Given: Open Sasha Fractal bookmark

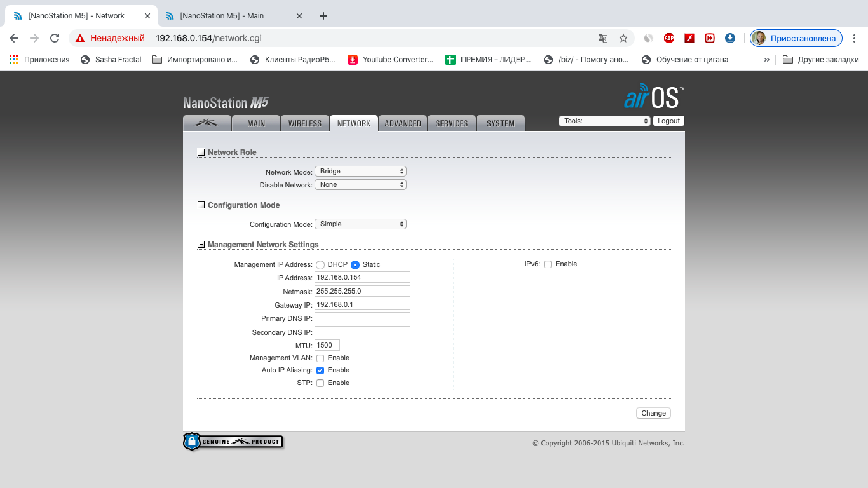Looking at the screenshot, I should click(111, 60).
